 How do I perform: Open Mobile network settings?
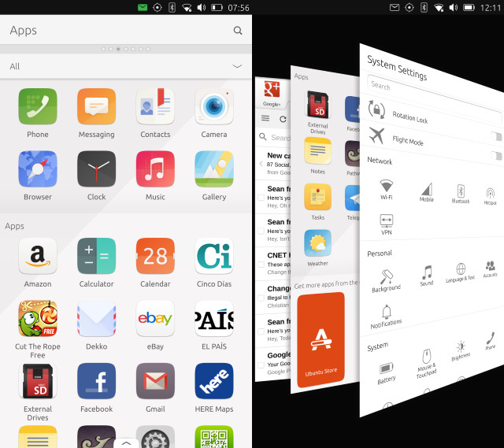tap(427, 192)
